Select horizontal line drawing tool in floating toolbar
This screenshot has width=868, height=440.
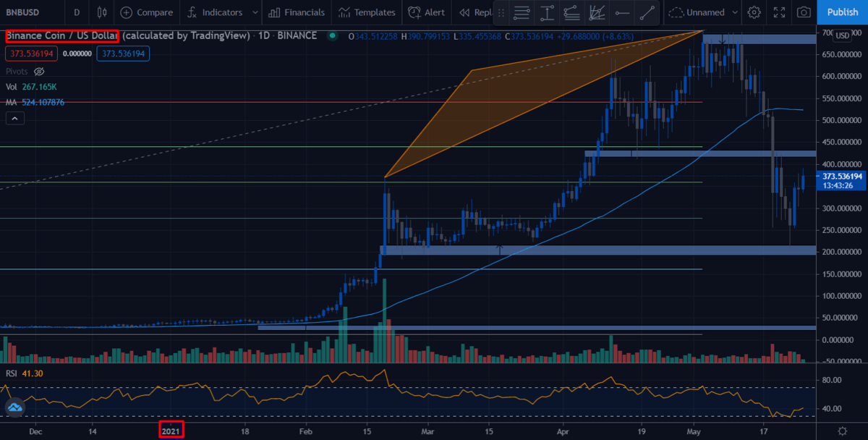click(621, 12)
